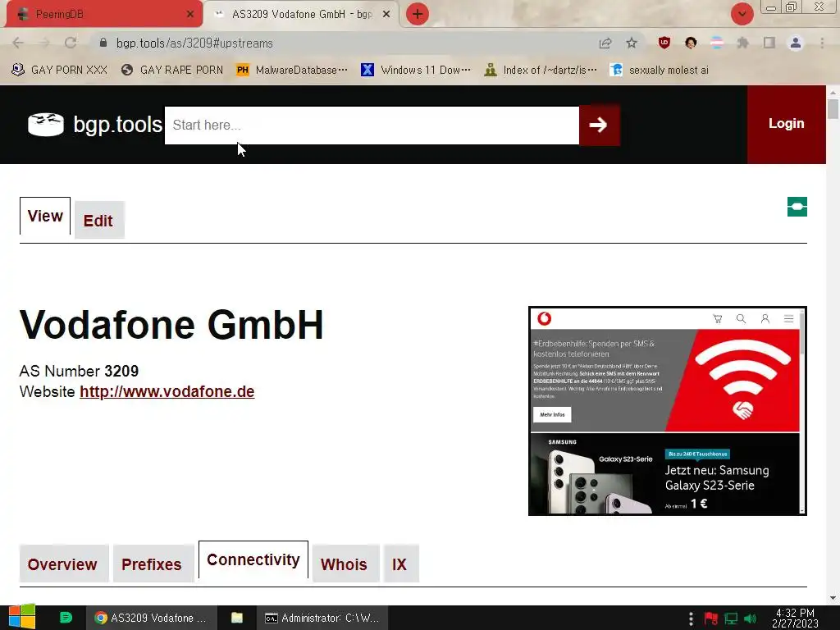The height and width of the screenshot is (630, 840).
Task: View site info via the lock icon
Action: [103, 43]
